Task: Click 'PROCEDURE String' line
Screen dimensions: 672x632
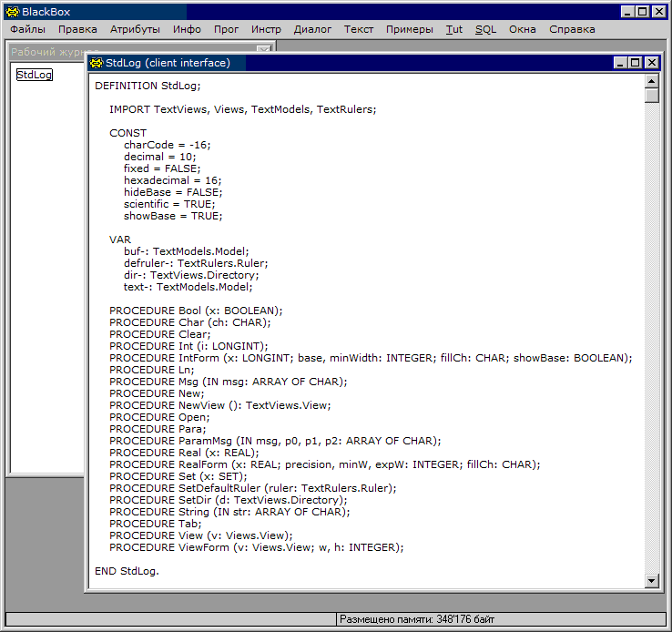Action: tap(229, 512)
